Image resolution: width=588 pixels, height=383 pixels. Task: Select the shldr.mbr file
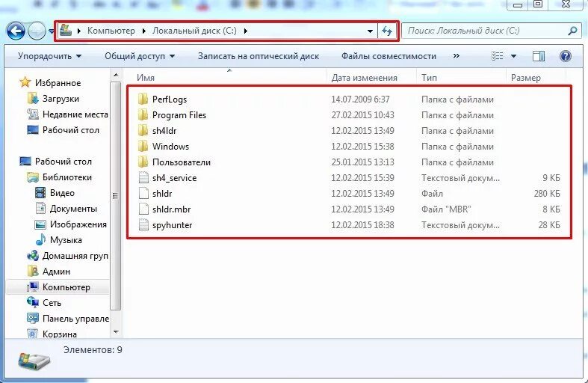tap(171, 209)
